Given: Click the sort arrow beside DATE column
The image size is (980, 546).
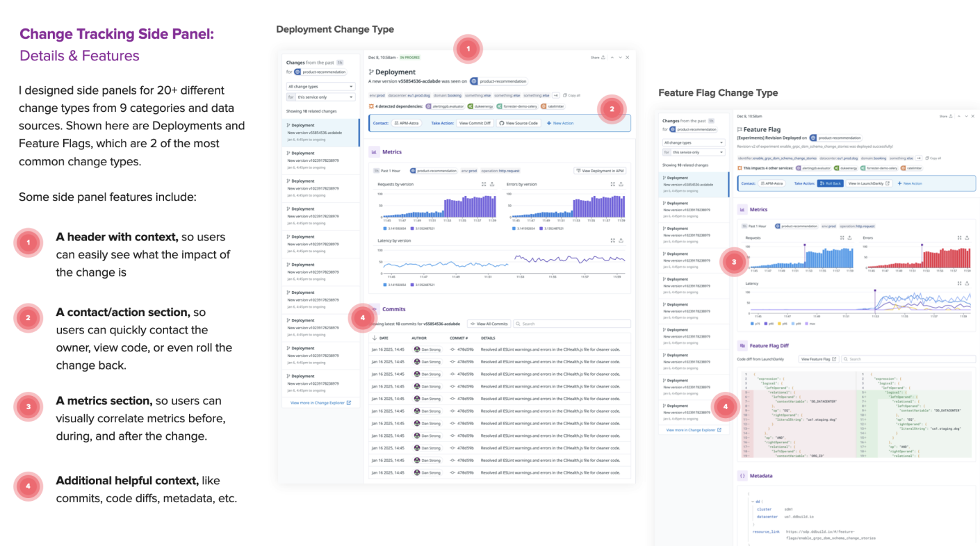Looking at the screenshot, I should (x=374, y=338).
